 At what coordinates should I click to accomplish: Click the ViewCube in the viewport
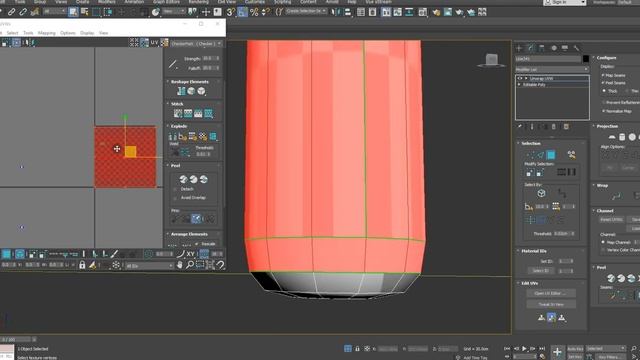tap(491, 60)
